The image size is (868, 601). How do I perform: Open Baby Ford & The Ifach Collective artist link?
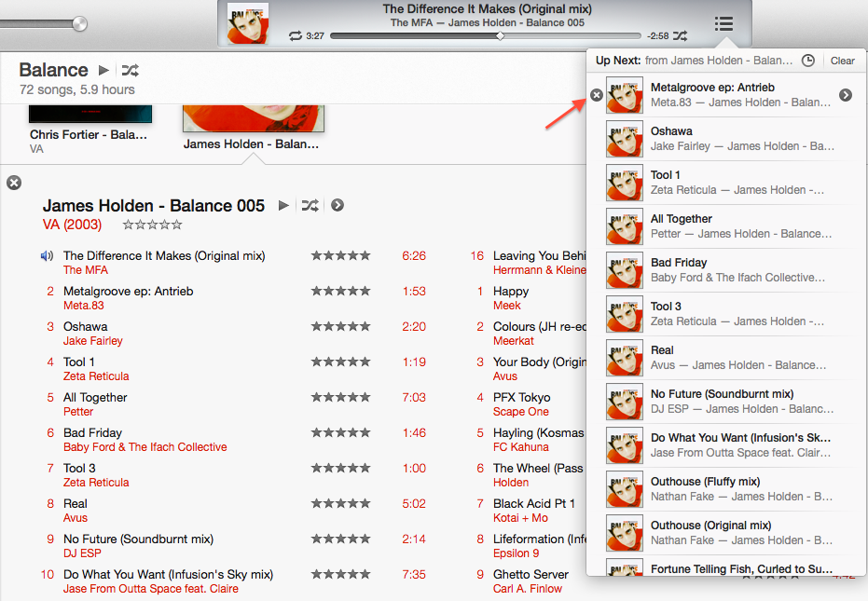[x=145, y=447]
